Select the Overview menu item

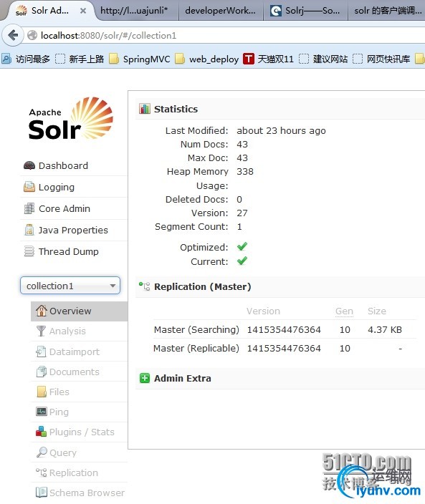(79, 311)
